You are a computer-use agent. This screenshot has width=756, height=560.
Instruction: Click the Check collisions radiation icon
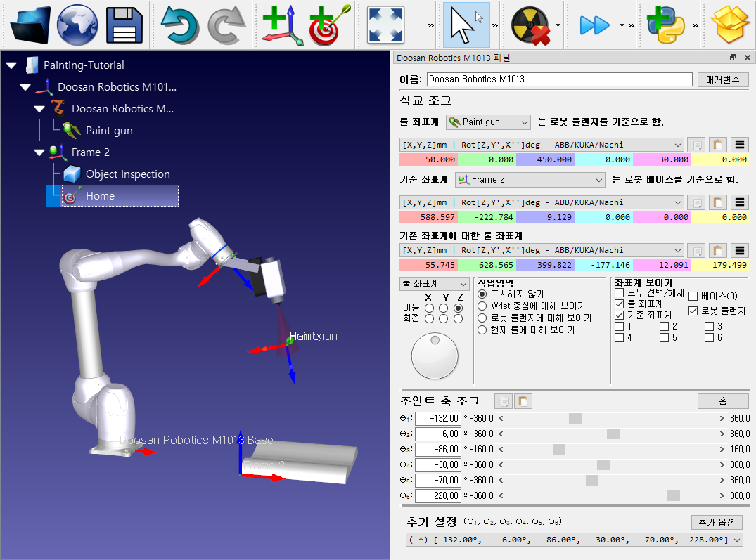point(530,25)
